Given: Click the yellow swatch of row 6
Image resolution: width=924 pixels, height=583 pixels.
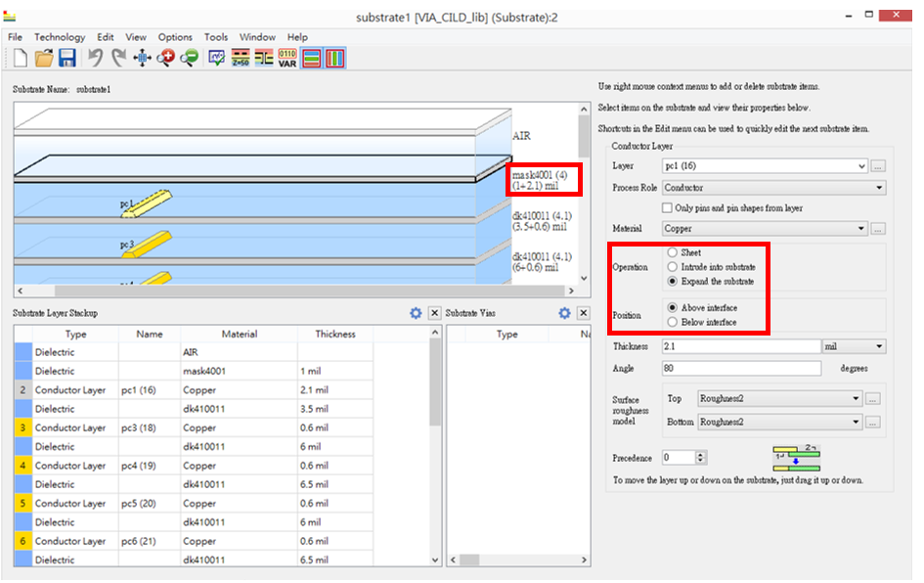Looking at the screenshot, I should [x=23, y=541].
